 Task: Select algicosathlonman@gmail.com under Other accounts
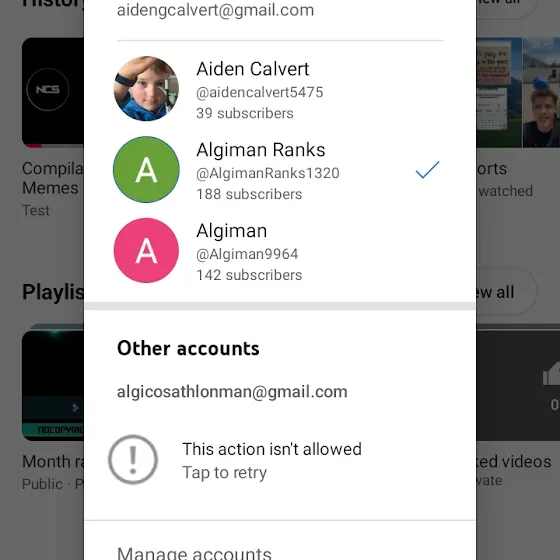(x=232, y=392)
